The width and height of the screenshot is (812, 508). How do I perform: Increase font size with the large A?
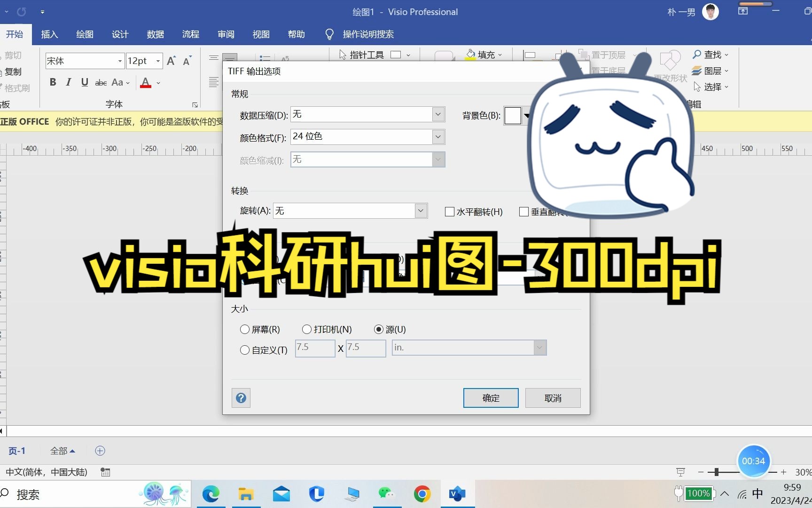(x=171, y=61)
